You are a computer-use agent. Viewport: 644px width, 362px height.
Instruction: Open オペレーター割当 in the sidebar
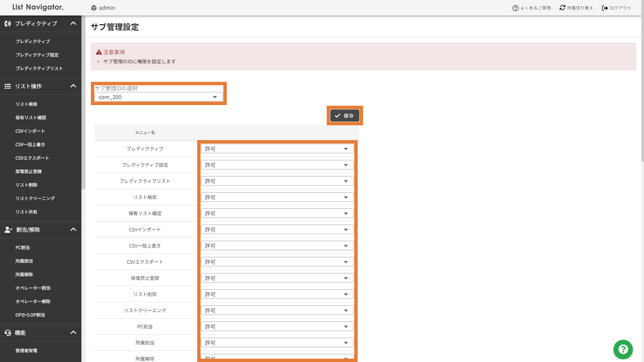click(33, 288)
